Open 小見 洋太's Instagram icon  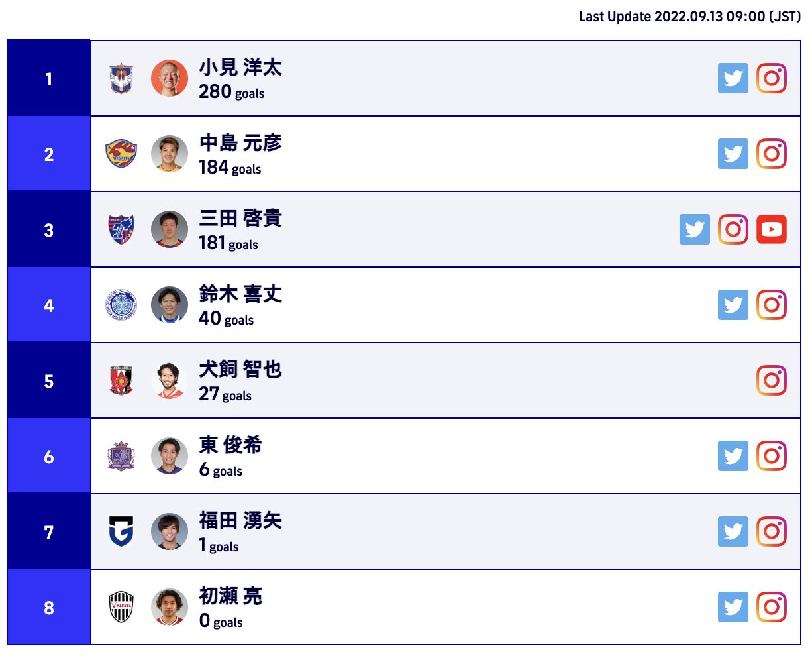coord(772,78)
